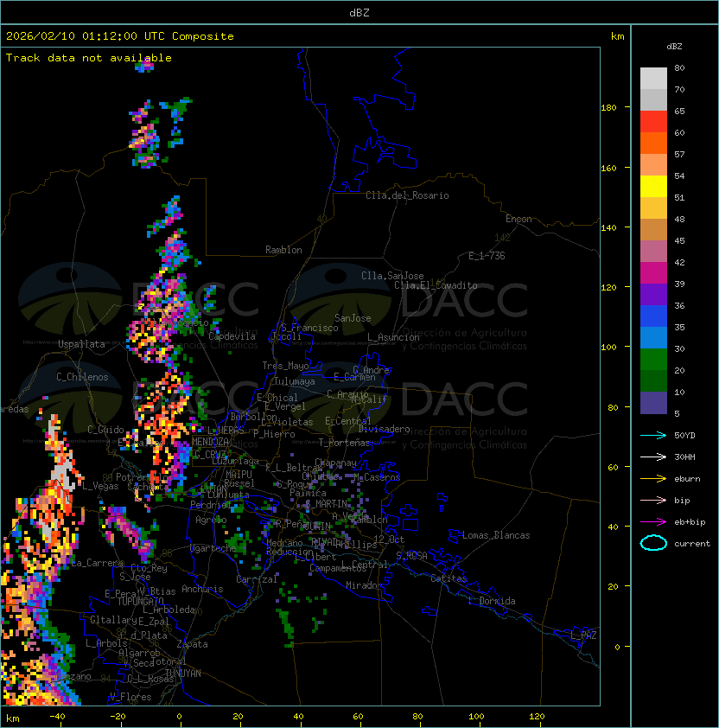
Task: Select the slate purple 5–10 dBZ swatch
Action: (x=653, y=403)
